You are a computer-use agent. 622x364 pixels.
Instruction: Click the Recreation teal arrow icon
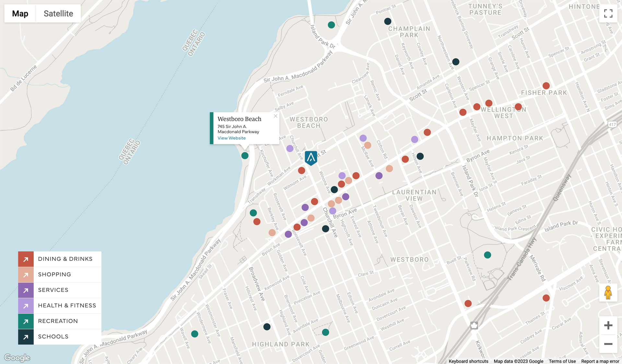26,321
